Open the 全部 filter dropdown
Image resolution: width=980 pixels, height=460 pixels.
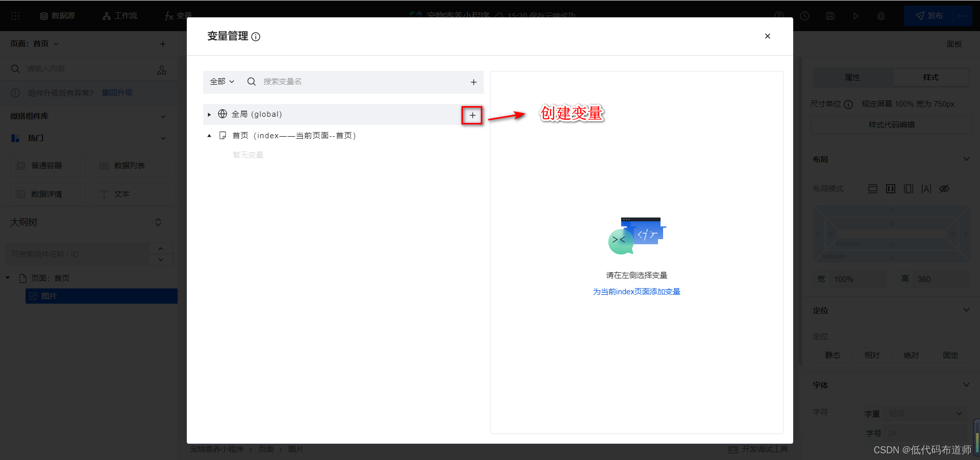[x=222, y=82]
